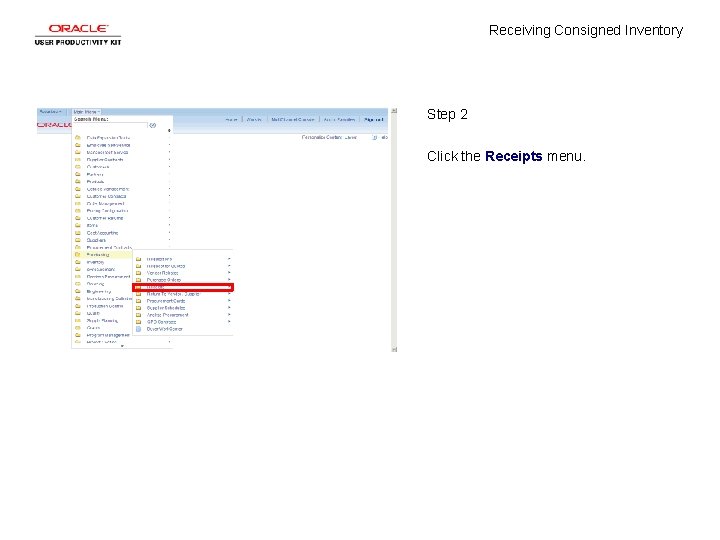Viewport: 720px width, 540px height.
Task: Select the Purchase Orders menu entry
Action: [x=163, y=280]
